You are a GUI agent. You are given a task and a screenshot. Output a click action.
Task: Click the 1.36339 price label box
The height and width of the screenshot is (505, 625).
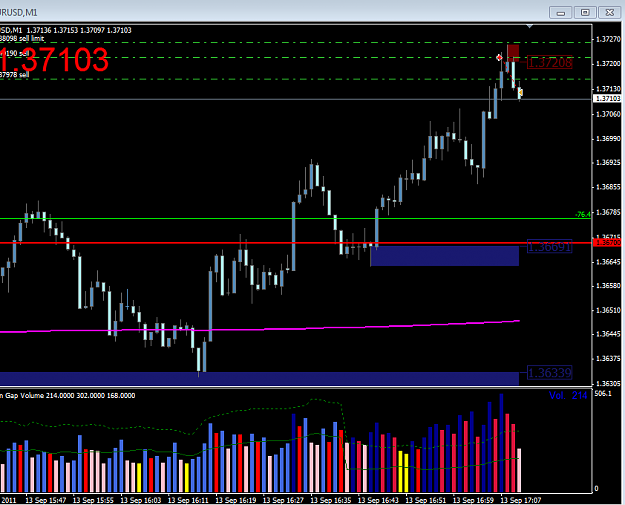pos(550,373)
